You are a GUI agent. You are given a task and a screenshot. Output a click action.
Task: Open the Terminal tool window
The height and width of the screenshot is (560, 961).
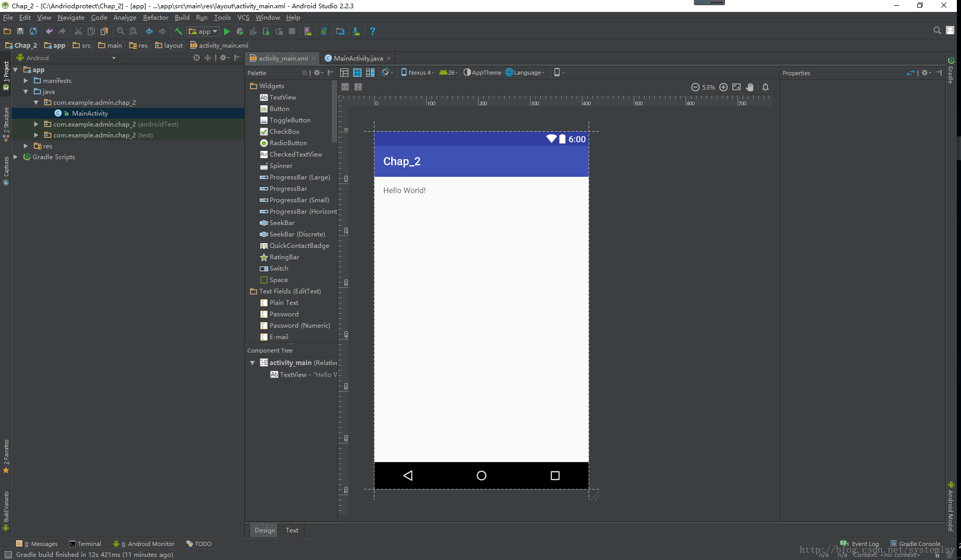[x=85, y=544]
